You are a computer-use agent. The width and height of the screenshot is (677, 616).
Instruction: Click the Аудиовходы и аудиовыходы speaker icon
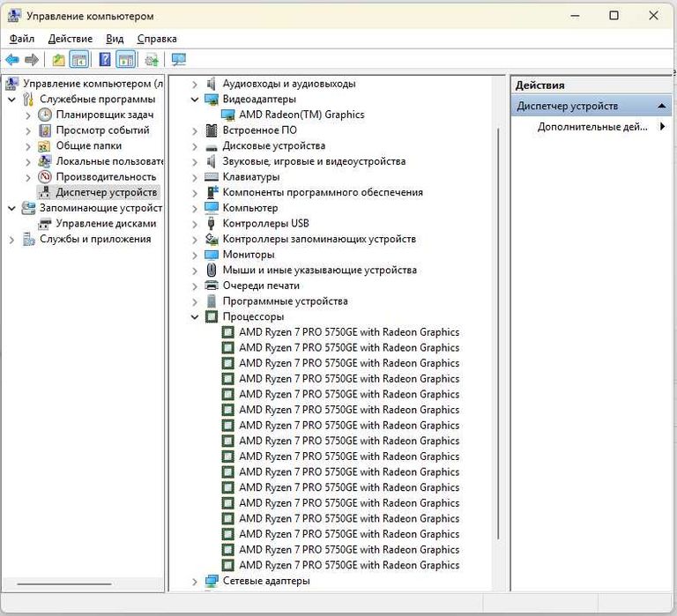point(212,84)
